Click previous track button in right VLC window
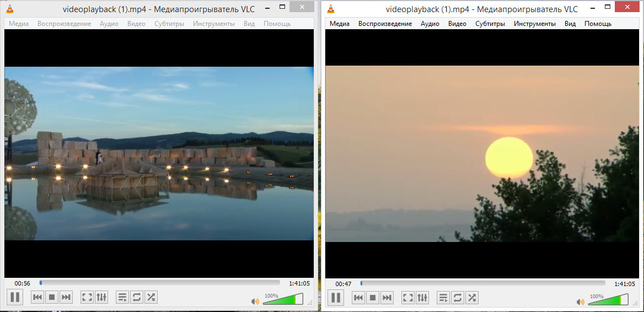644x312 pixels. point(358,297)
